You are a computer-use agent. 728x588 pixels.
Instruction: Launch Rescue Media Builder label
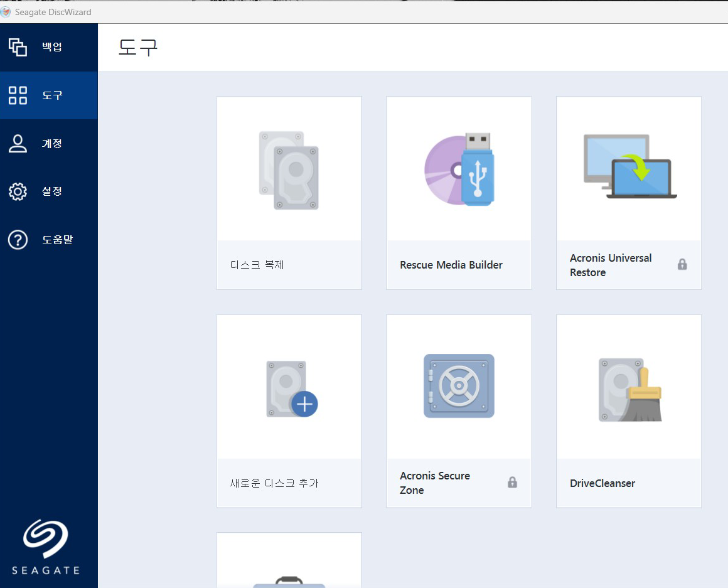(451, 265)
